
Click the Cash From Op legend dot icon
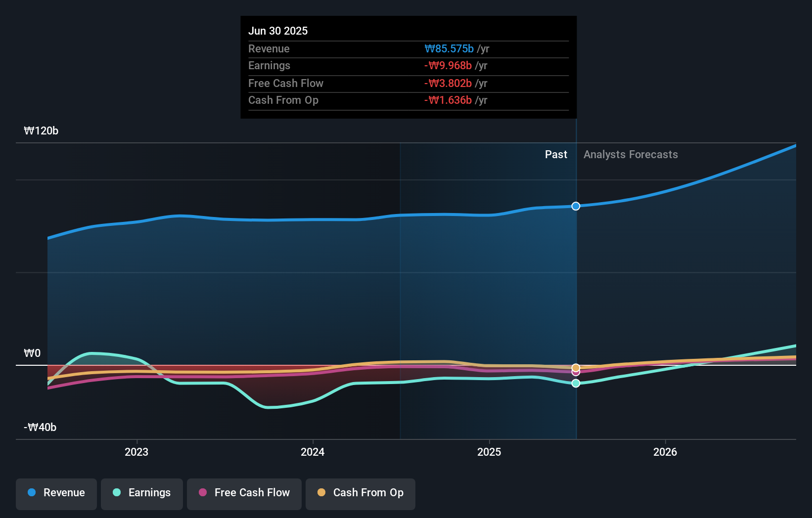click(322, 493)
